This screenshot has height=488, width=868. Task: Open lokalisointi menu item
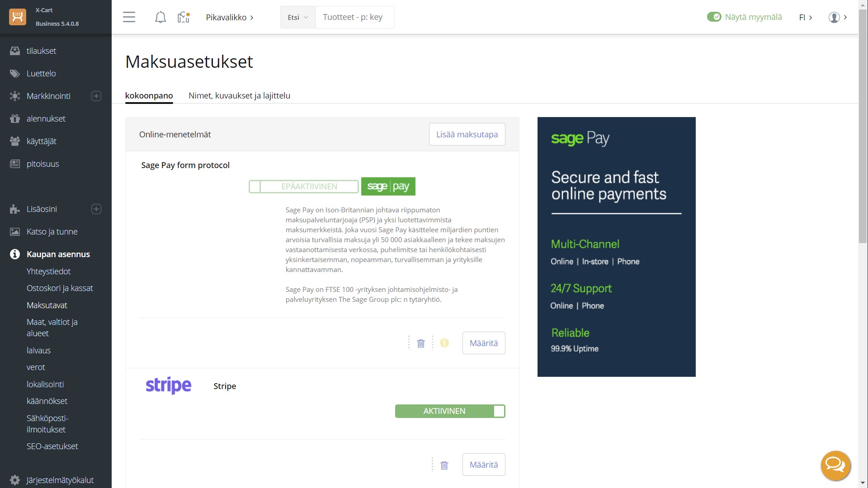click(45, 384)
